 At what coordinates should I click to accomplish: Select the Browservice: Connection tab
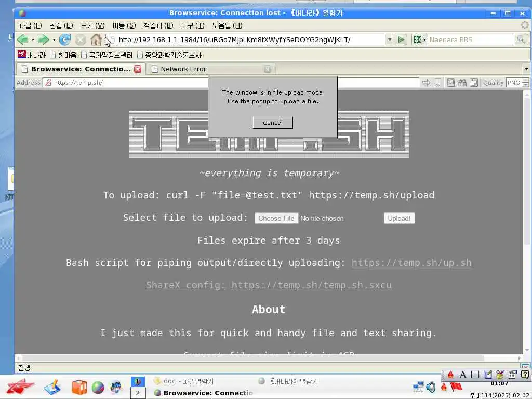tap(81, 69)
